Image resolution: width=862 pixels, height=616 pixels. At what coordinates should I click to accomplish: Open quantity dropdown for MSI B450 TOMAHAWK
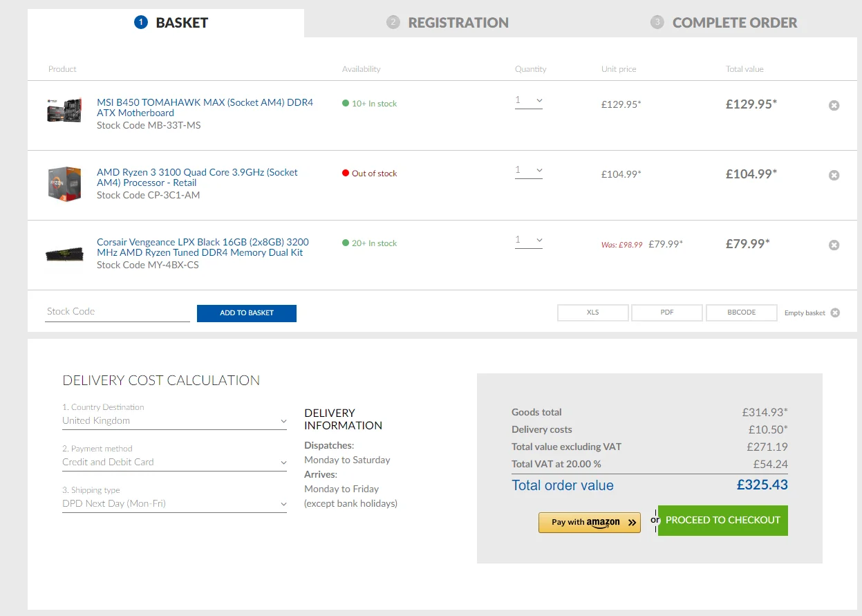(x=529, y=101)
